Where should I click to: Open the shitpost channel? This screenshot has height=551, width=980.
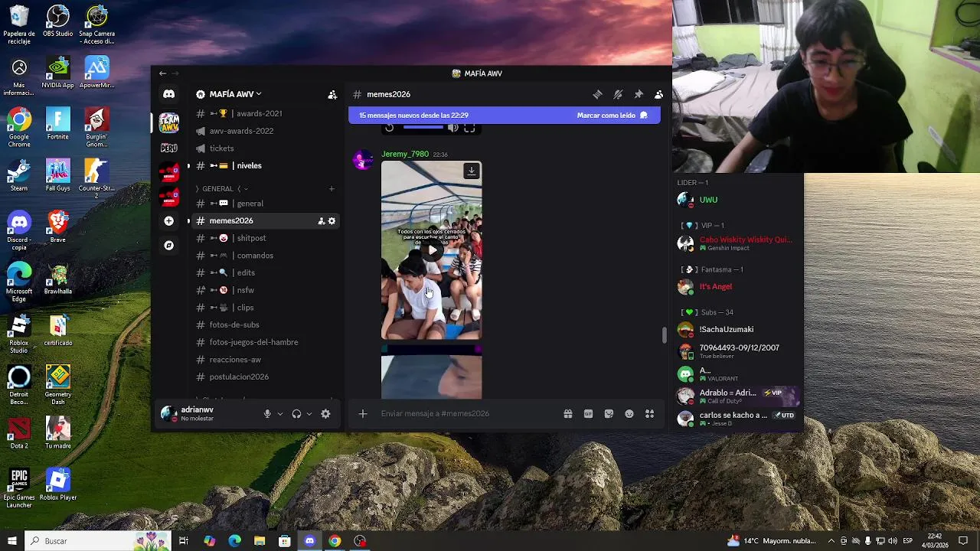pos(264,238)
